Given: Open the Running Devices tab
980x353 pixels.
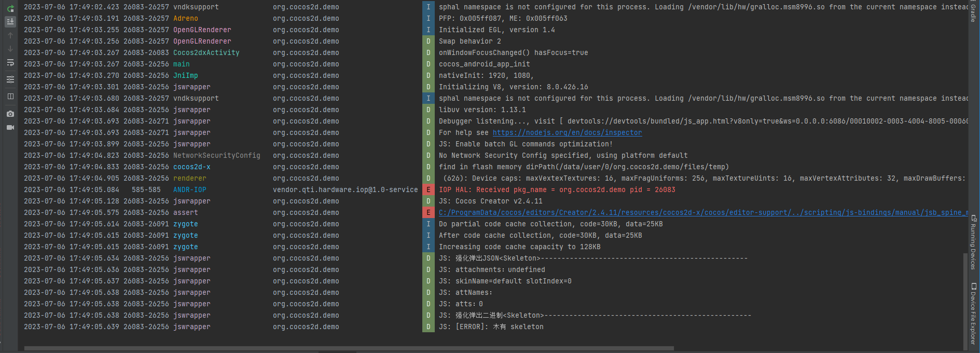Looking at the screenshot, I should 973,242.
